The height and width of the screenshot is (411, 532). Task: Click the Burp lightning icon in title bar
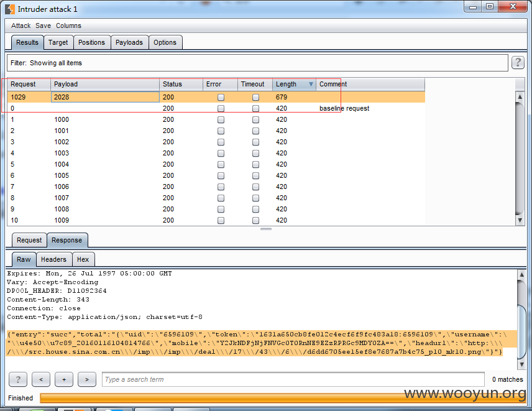click(x=10, y=9)
